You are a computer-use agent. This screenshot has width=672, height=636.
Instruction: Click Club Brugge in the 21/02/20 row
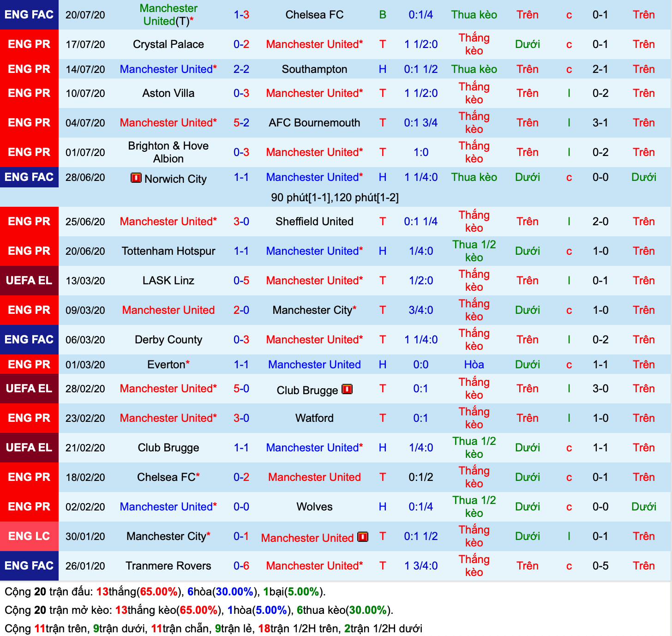click(168, 448)
